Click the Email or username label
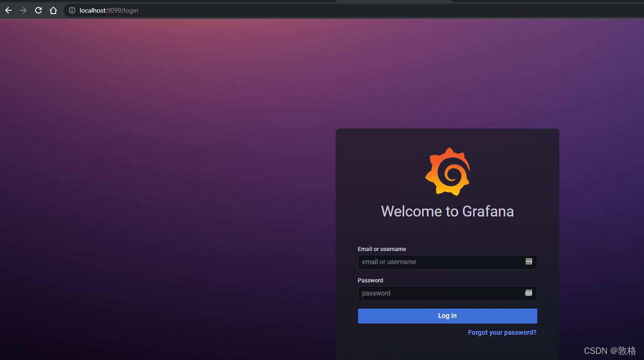Screen dimensions: 644x360 pyautogui.click(x=381, y=249)
